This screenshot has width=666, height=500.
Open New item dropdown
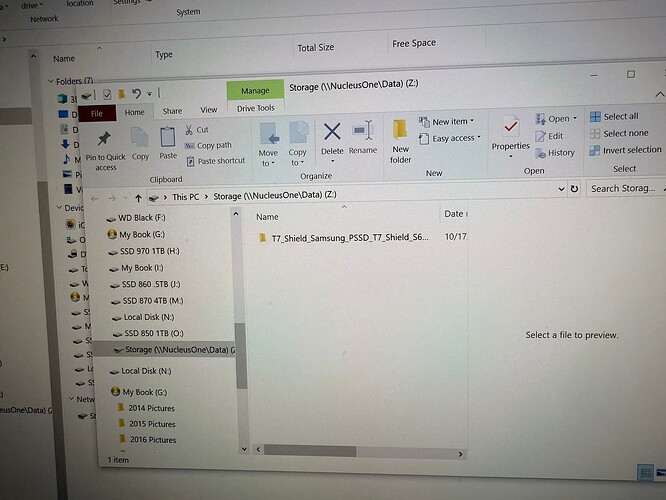[x=446, y=122]
